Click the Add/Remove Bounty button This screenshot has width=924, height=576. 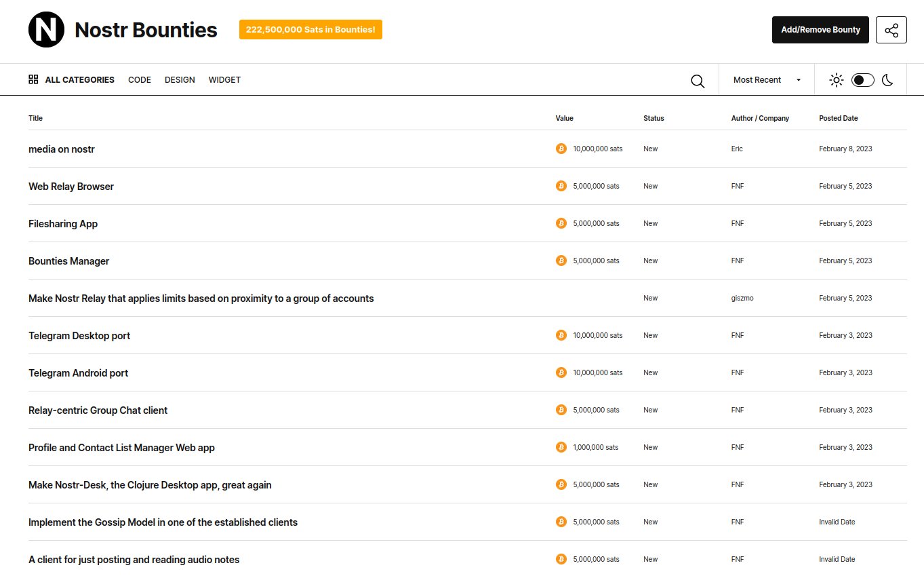pos(820,30)
